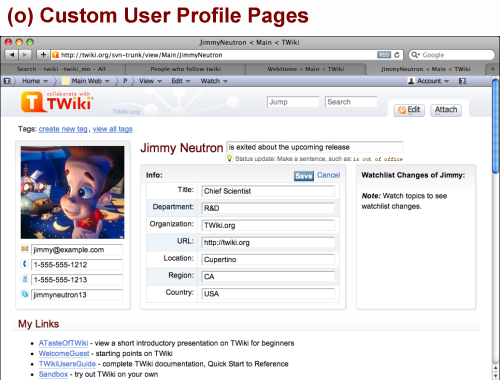Open the Account dropdown menu

[x=429, y=81]
